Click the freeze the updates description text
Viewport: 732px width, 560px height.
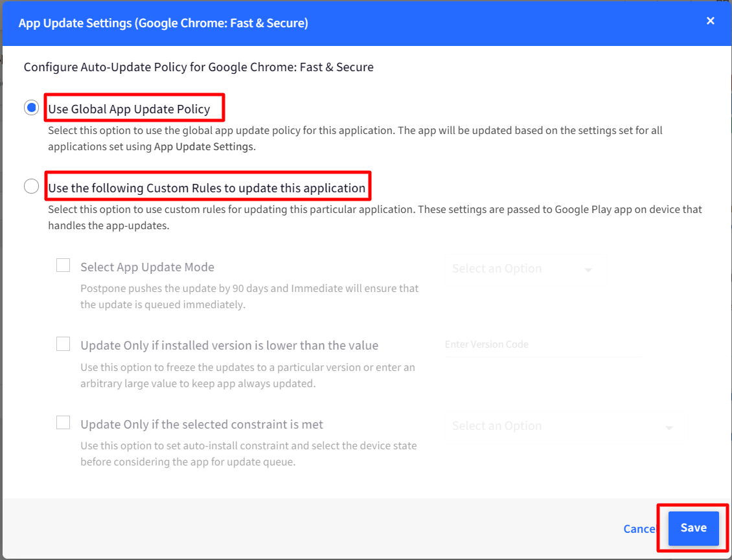coord(247,375)
